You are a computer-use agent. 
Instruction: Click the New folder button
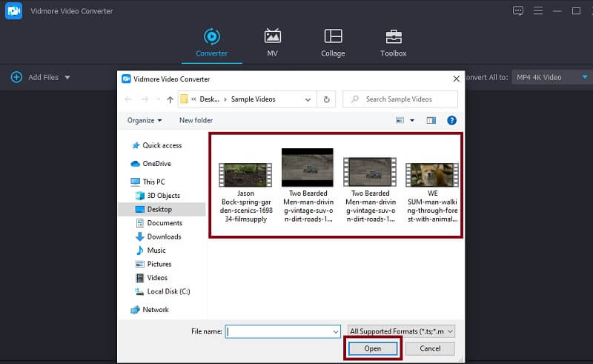point(196,120)
